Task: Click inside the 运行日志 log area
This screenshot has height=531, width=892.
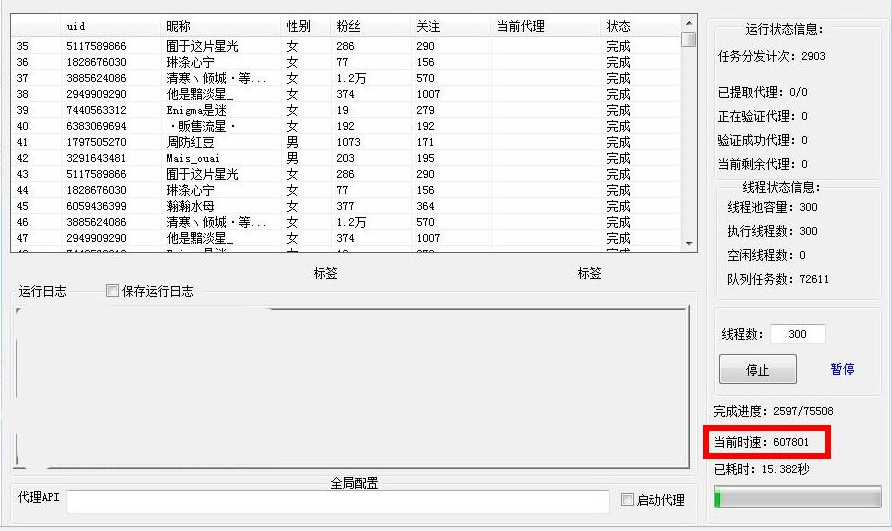Action: pos(350,387)
